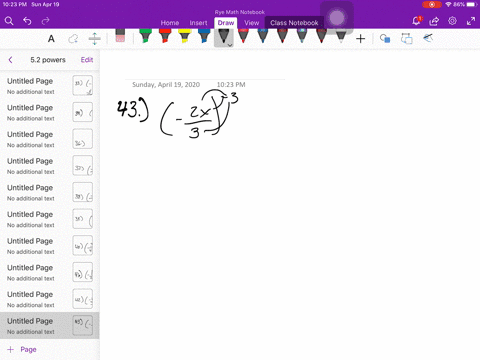The image size is (480, 360).
Task: Open the first Untitled Page numbered 33
Action: click(x=50, y=86)
